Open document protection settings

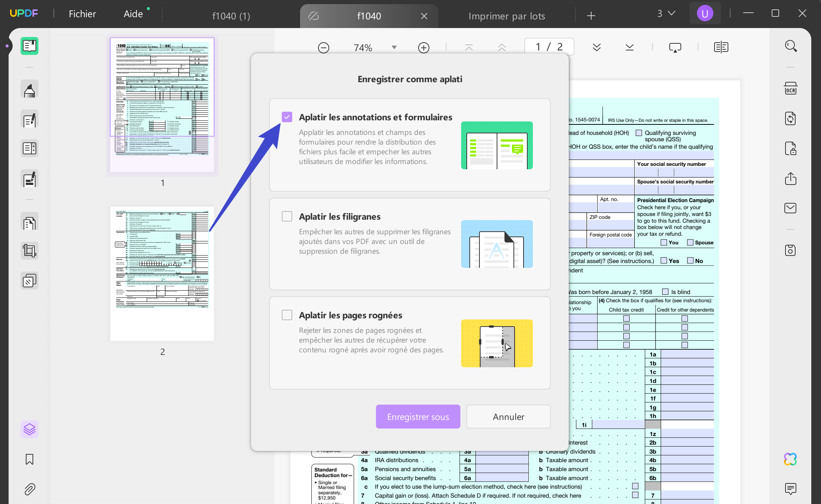point(791,149)
